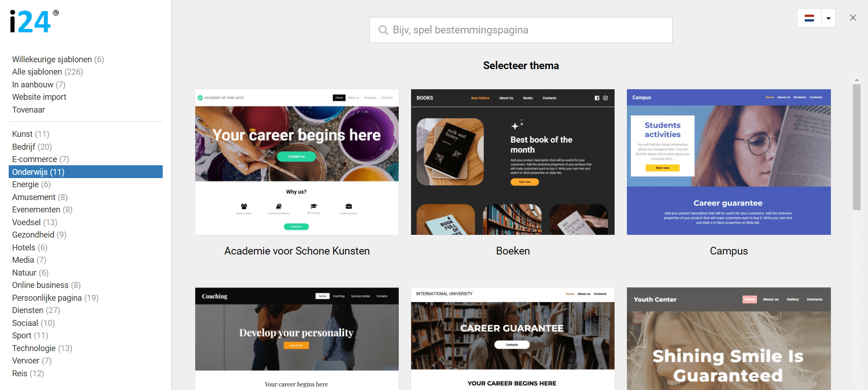Open the language dropdown arrow
The image size is (868, 390).
click(829, 18)
